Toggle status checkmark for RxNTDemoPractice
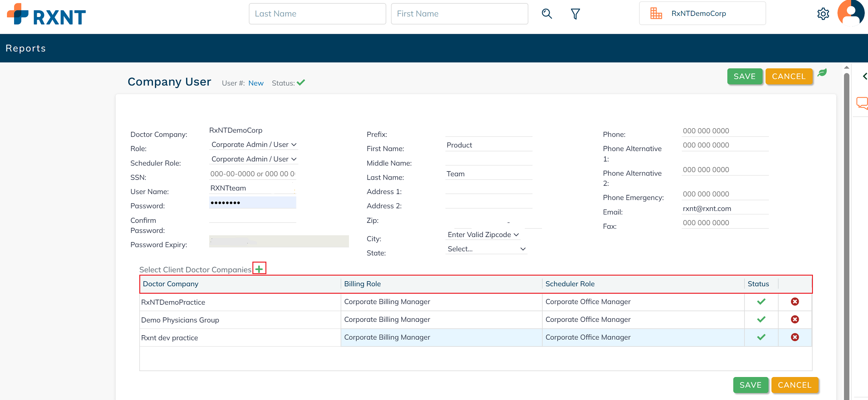 (x=761, y=301)
